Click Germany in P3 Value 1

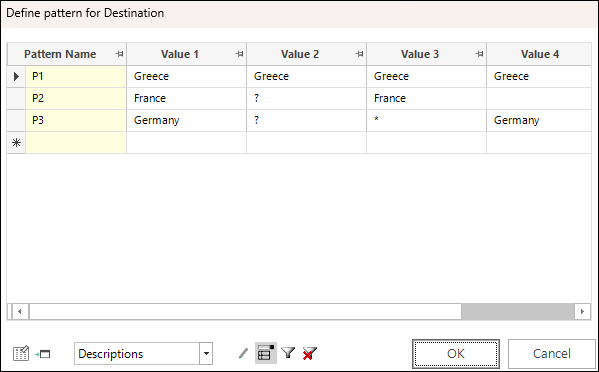pos(187,121)
